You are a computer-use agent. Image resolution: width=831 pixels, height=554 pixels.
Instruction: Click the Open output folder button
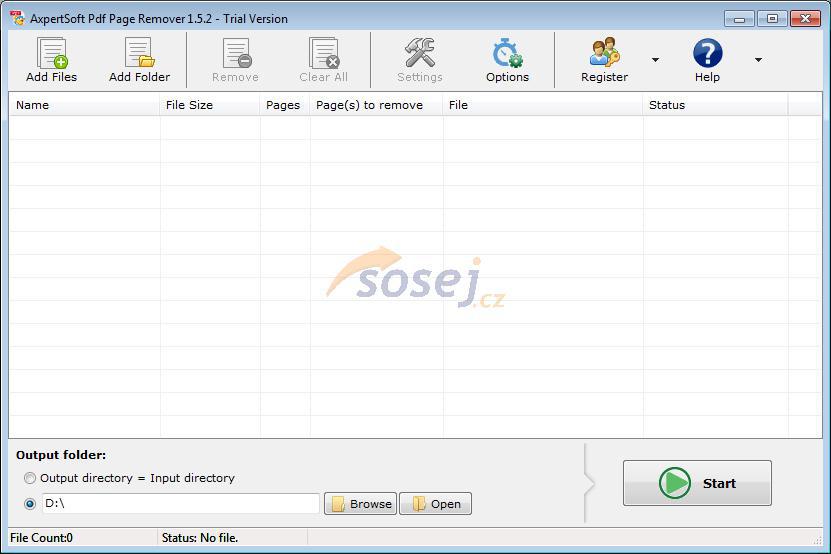pos(436,504)
